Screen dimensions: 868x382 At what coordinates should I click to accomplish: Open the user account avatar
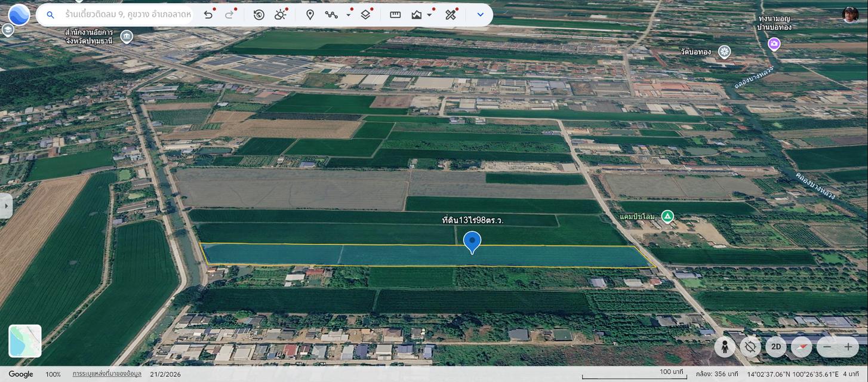coord(851,15)
